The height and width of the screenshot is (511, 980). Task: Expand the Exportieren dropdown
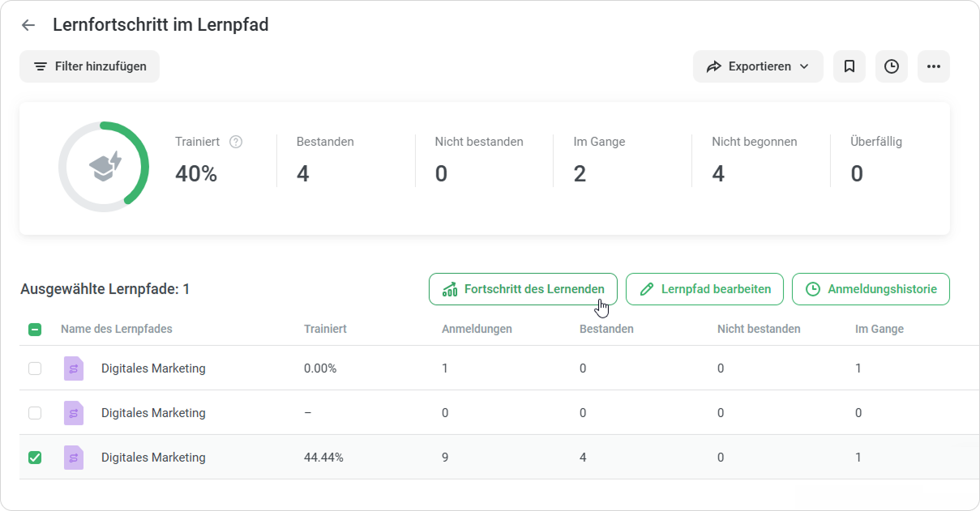758,66
